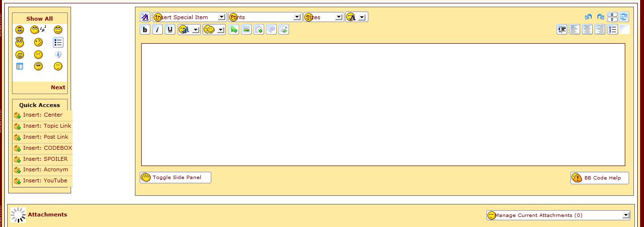
Task: Click inside the message text area
Action: click(383, 105)
